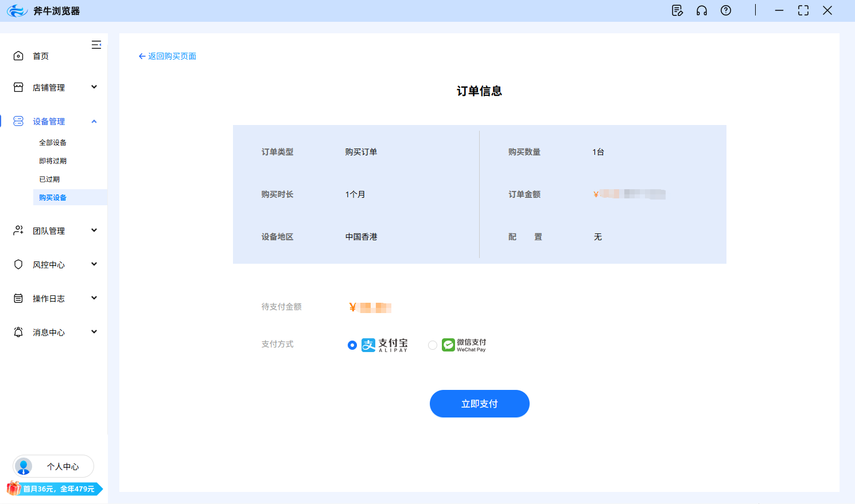Choose the WeChat Pay radio button
Screen dimensions: 855x504
pos(433,345)
